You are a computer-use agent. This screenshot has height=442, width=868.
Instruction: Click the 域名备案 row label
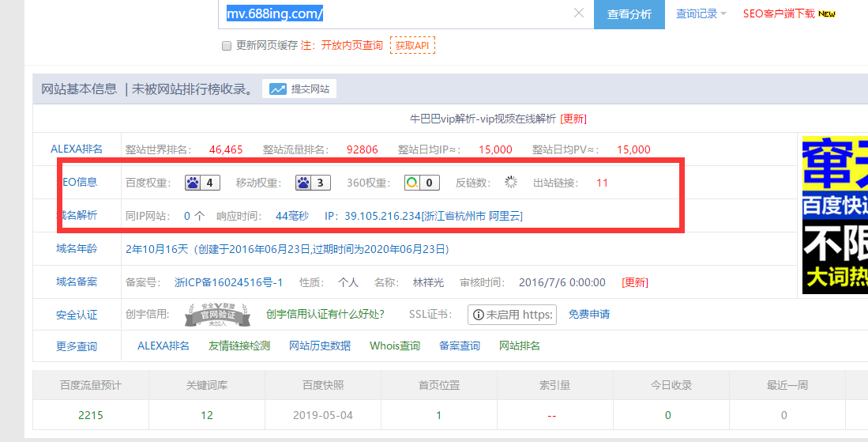(77, 282)
